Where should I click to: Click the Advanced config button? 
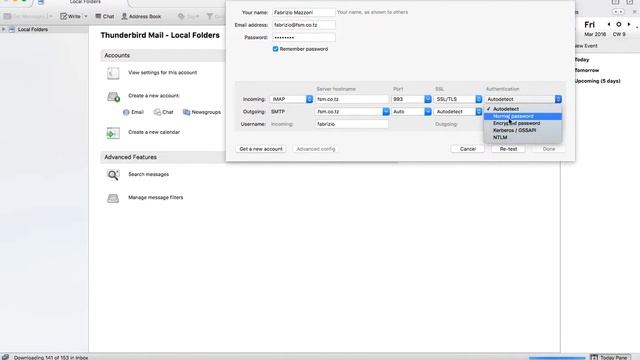(316, 149)
